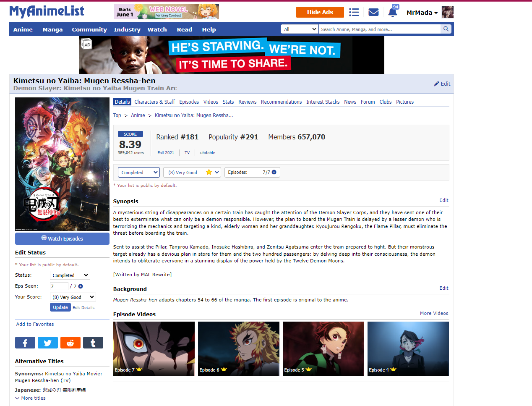Open the Anime menu

[x=23, y=29]
